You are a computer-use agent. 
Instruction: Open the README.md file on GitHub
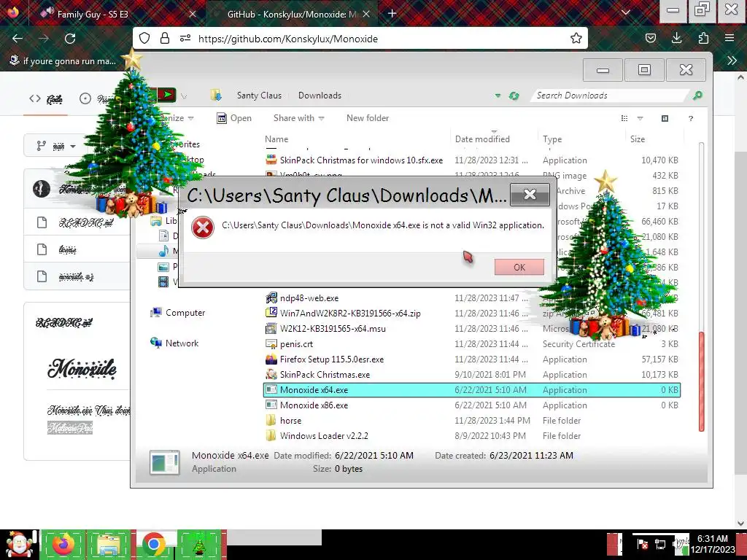pos(86,222)
